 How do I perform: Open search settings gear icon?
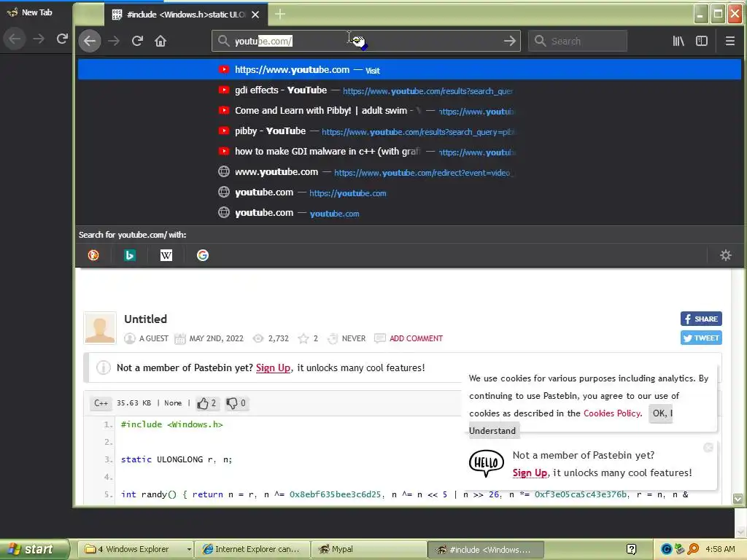pos(726,255)
